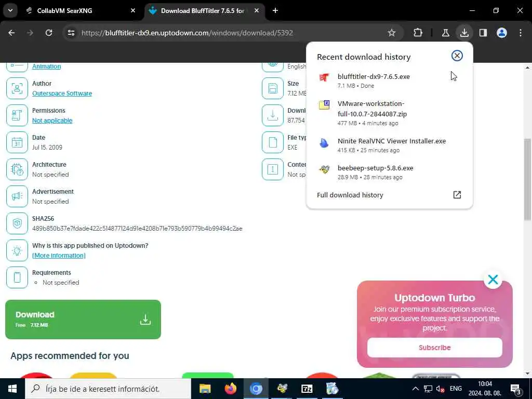
Task: Open Chrome Labs flask icon
Action: tap(445, 33)
